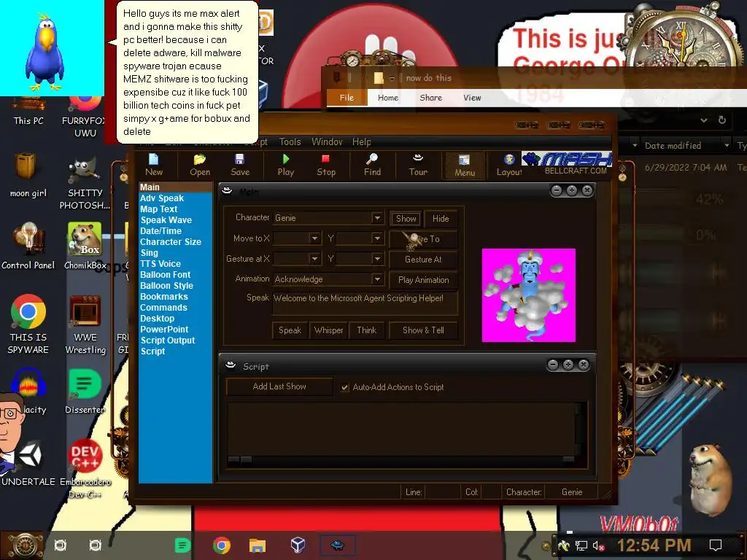The image size is (747, 560).
Task: Open the PowerPoint sidebar page
Action: (164, 330)
